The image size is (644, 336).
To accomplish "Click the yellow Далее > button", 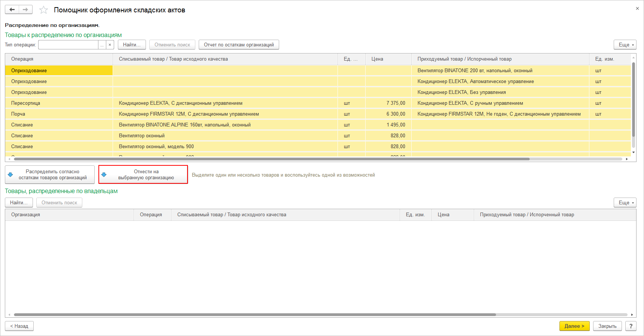I will (574, 326).
